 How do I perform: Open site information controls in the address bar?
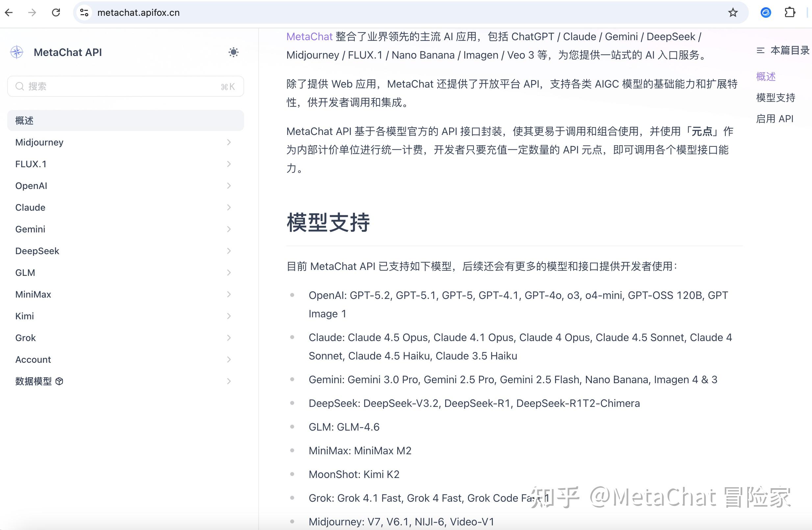(x=84, y=12)
